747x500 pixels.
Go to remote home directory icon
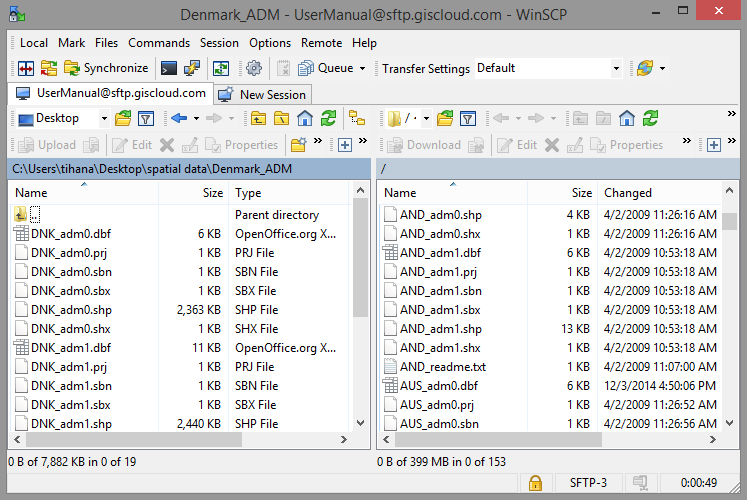click(627, 119)
